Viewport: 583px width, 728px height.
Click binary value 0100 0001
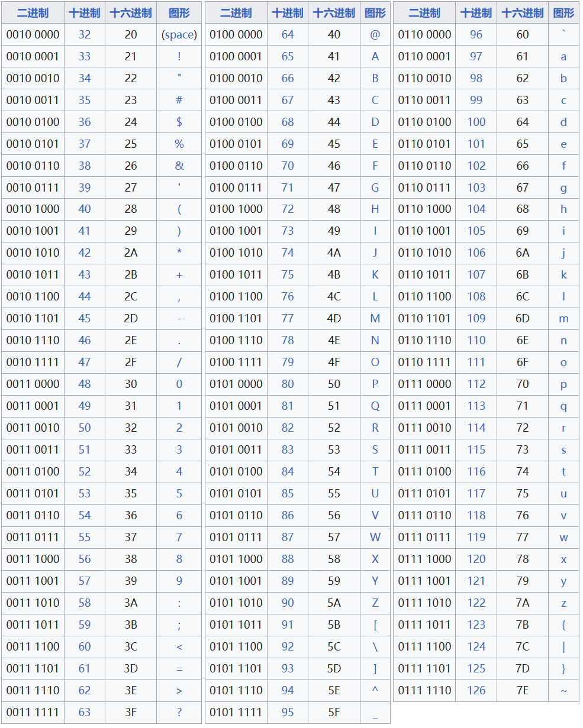pyautogui.click(x=236, y=56)
